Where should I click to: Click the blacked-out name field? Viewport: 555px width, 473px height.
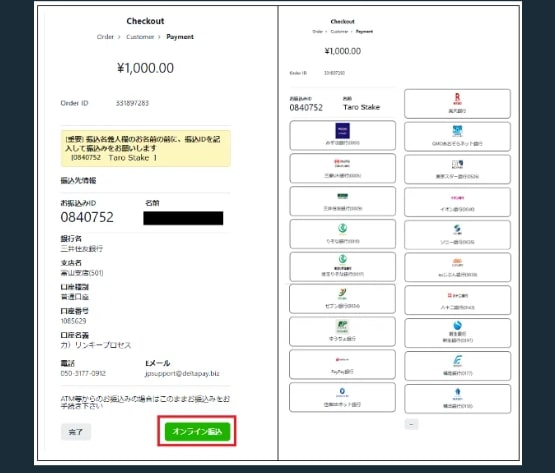point(183,218)
